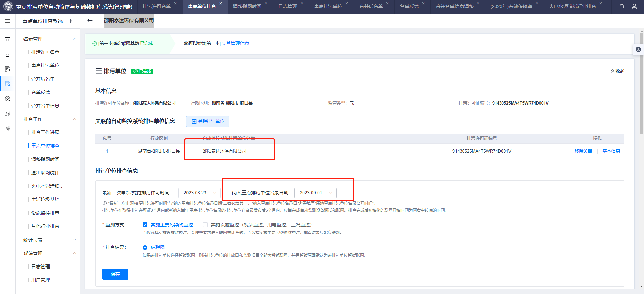644x294 pixels.
Task: Open 重点排污单位 in sidebar
Action: tap(45, 65)
